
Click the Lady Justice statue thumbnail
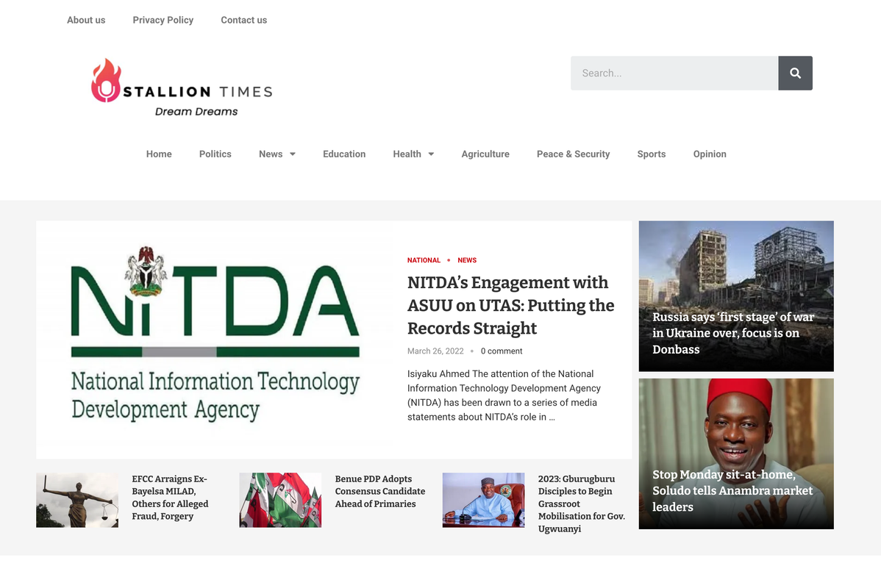[77, 500]
